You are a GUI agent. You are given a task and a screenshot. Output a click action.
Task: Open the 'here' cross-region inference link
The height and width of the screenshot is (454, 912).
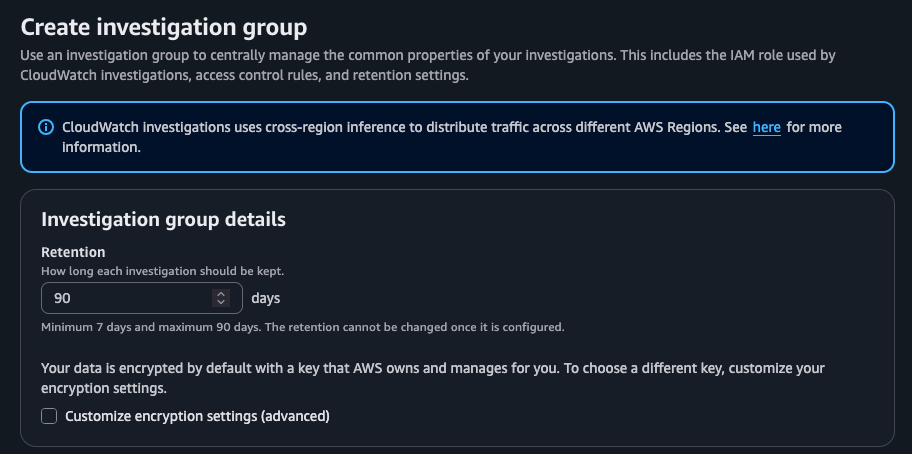pos(766,128)
